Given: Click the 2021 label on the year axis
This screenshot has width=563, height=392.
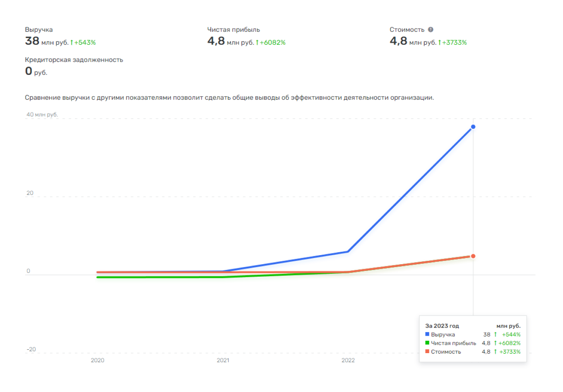Looking at the screenshot, I should click(223, 360).
